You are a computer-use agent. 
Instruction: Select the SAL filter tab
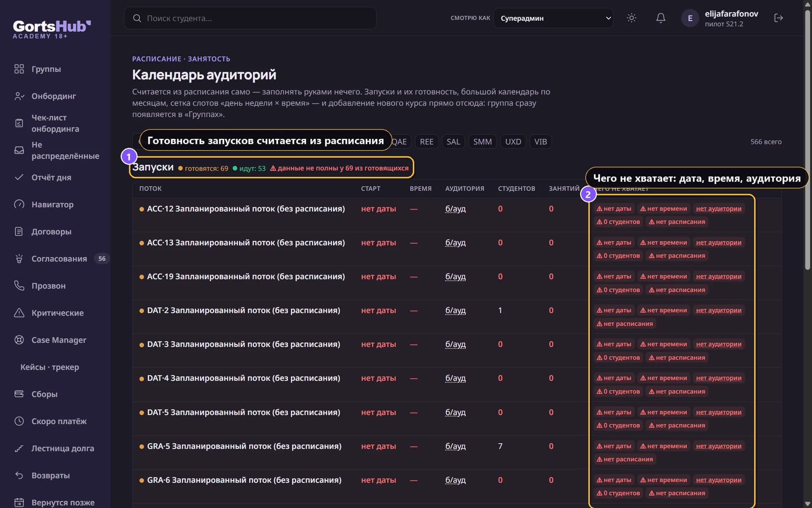[x=453, y=142]
